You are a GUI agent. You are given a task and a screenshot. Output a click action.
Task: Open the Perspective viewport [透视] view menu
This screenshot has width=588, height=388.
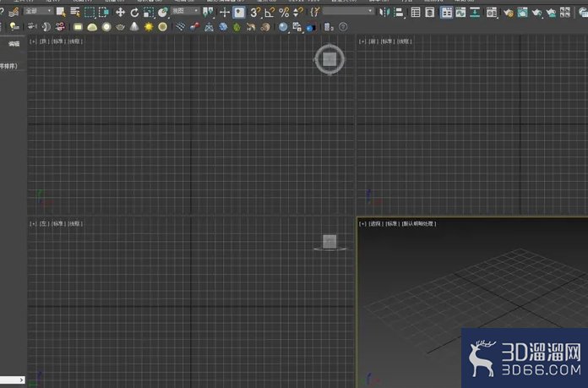click(x=375, y=224)
